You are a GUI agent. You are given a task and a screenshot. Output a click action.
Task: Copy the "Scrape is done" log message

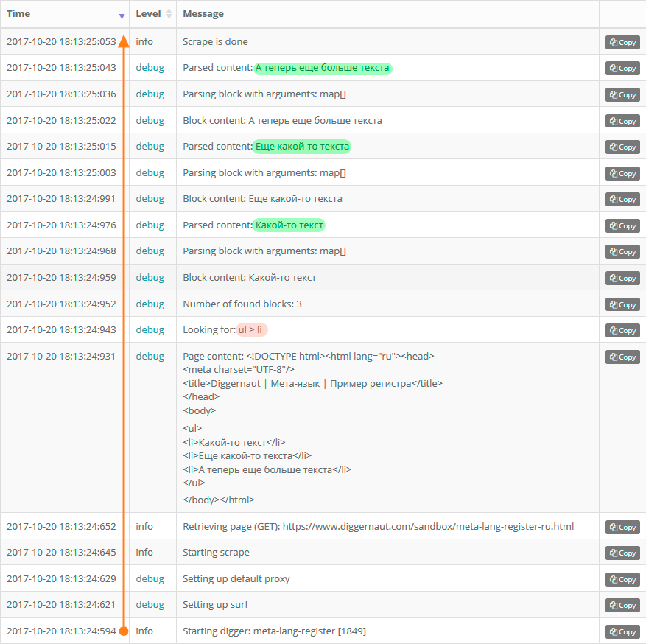click(622, 43)
